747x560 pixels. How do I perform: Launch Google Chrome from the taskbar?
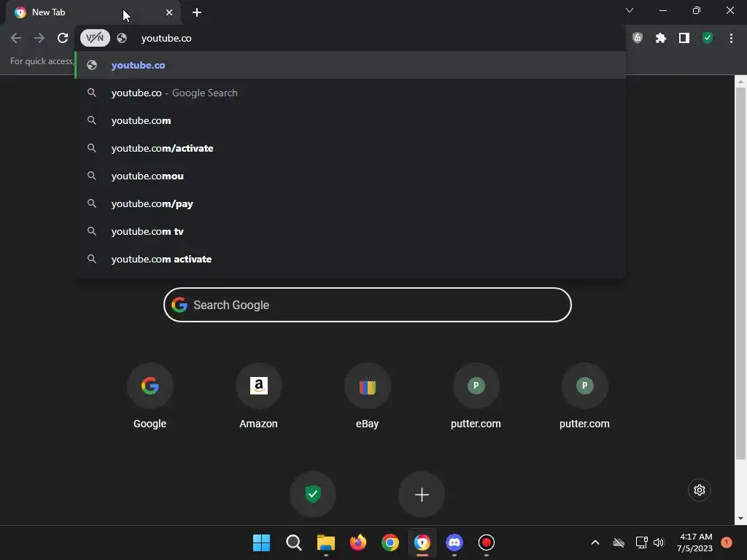click(390, 542)
